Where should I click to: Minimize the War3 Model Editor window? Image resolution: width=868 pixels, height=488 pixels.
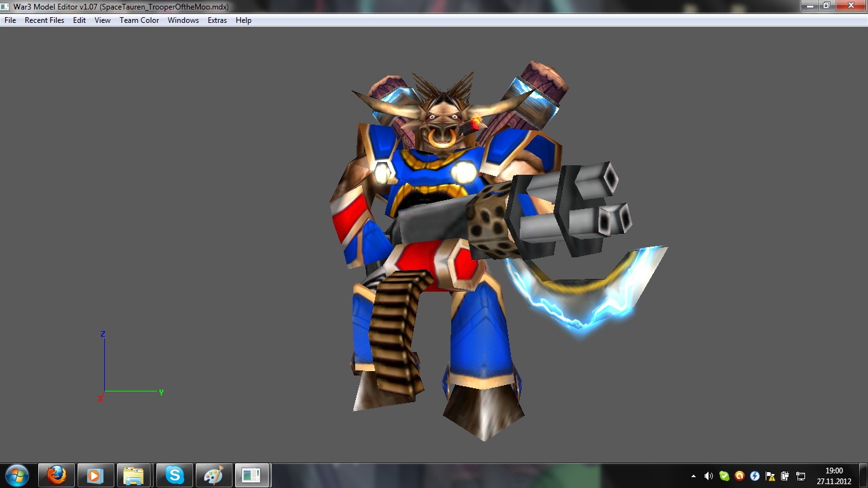pyautogui.click(x=811, y=6)
